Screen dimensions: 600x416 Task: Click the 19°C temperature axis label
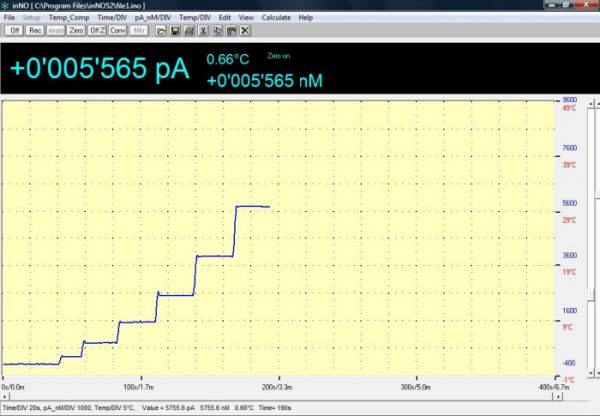(569, 272)
